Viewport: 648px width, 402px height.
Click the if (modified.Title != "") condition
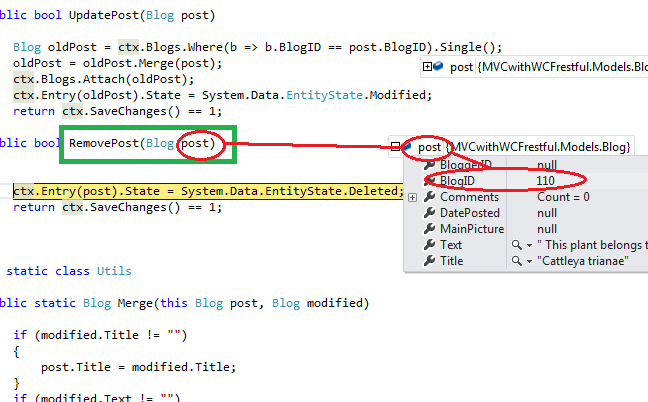(x=100, y=335)
